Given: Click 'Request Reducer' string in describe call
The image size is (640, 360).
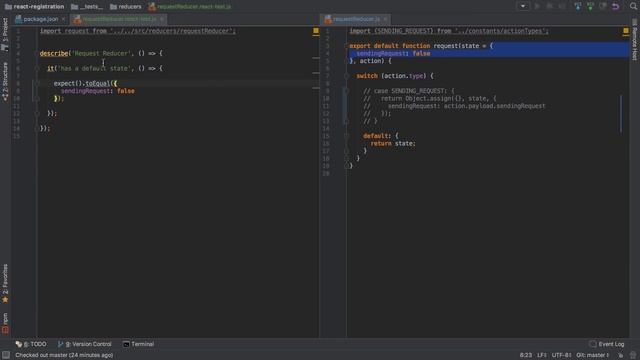Looking at the screenshot, I should click(102, 53).
